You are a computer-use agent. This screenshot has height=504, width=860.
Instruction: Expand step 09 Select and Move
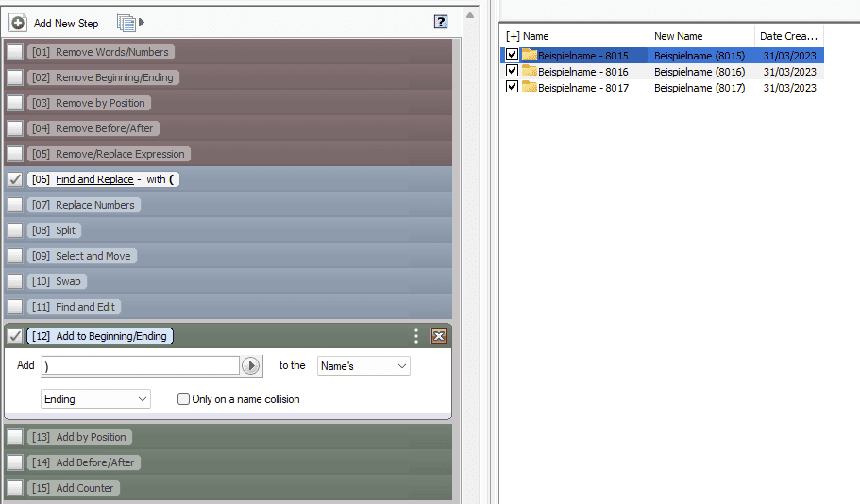click(82, 256)
